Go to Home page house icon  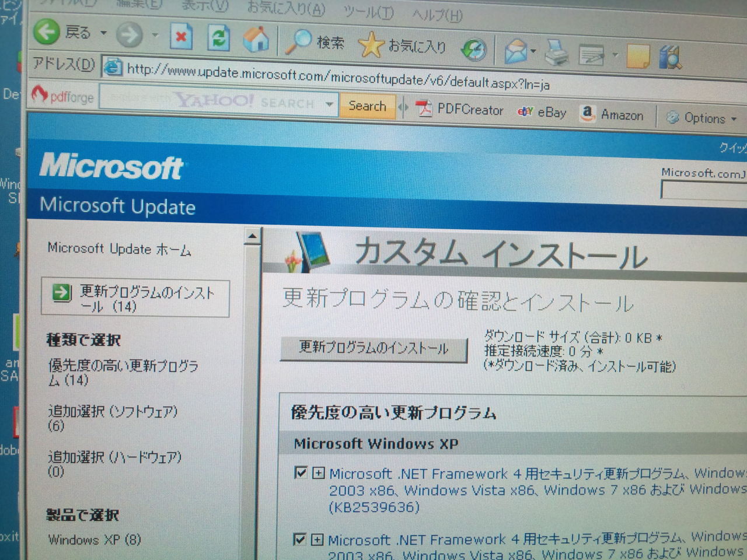click(256, 40)
